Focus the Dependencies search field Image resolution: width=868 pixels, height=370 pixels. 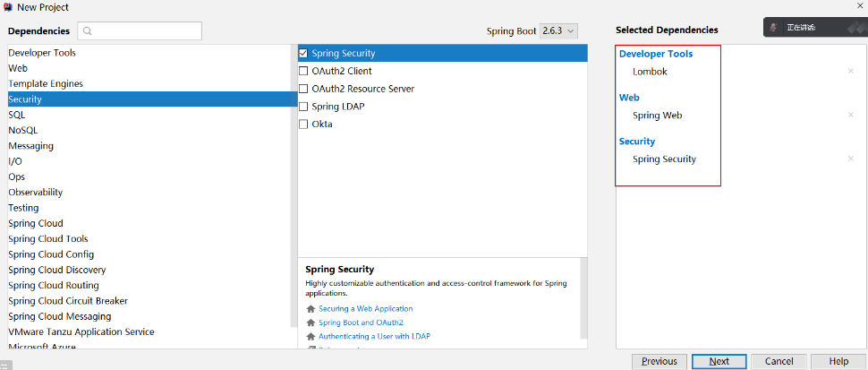tap(140, 31)
